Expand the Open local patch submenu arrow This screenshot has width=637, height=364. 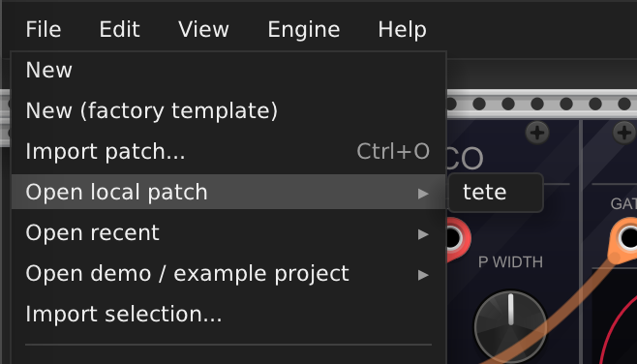click(x=423, y=194)
